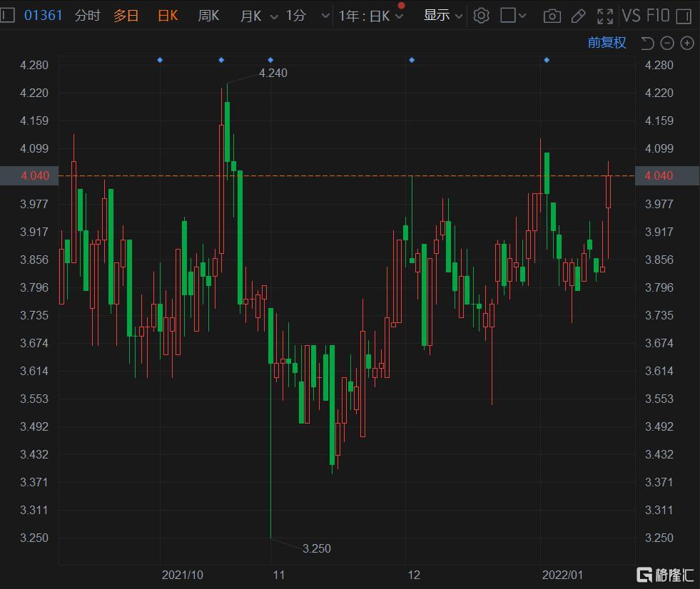Switch to the 周K weekly chart tab
700x589 pixels.
208,16
